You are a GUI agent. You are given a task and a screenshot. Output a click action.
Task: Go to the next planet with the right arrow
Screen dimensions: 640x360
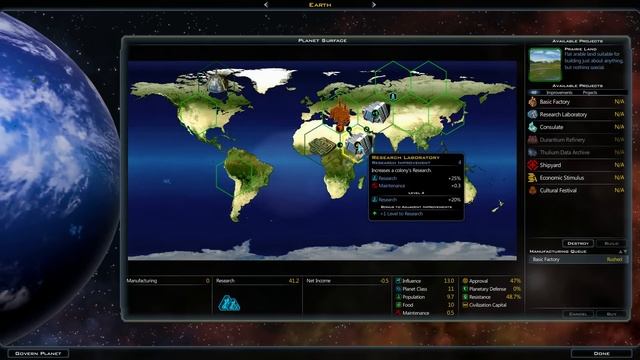coord(373,4)
